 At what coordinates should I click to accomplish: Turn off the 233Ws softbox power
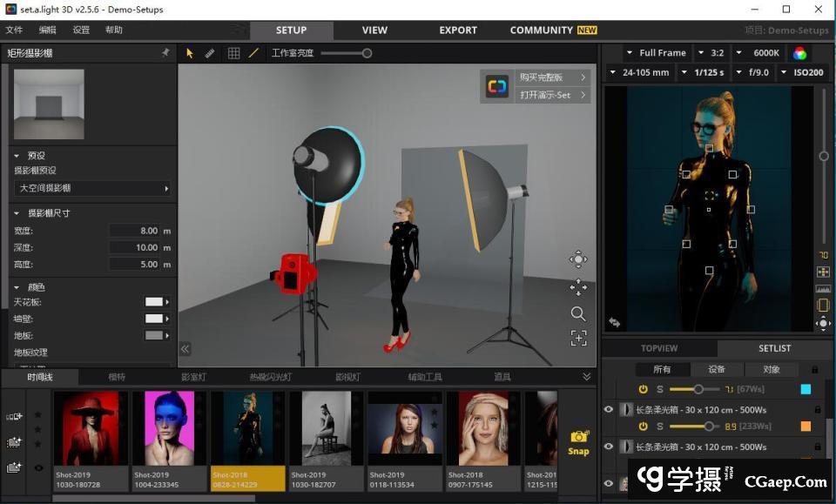click(643, 427)
